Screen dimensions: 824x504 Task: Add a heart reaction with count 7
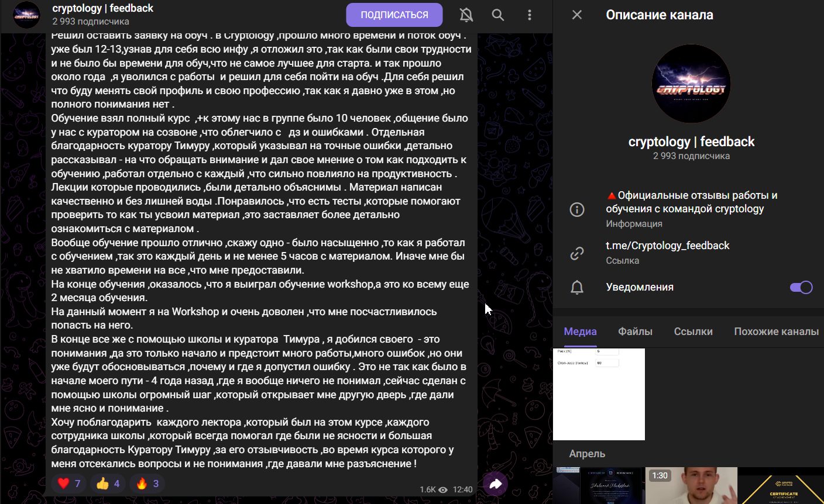point(68,484)
